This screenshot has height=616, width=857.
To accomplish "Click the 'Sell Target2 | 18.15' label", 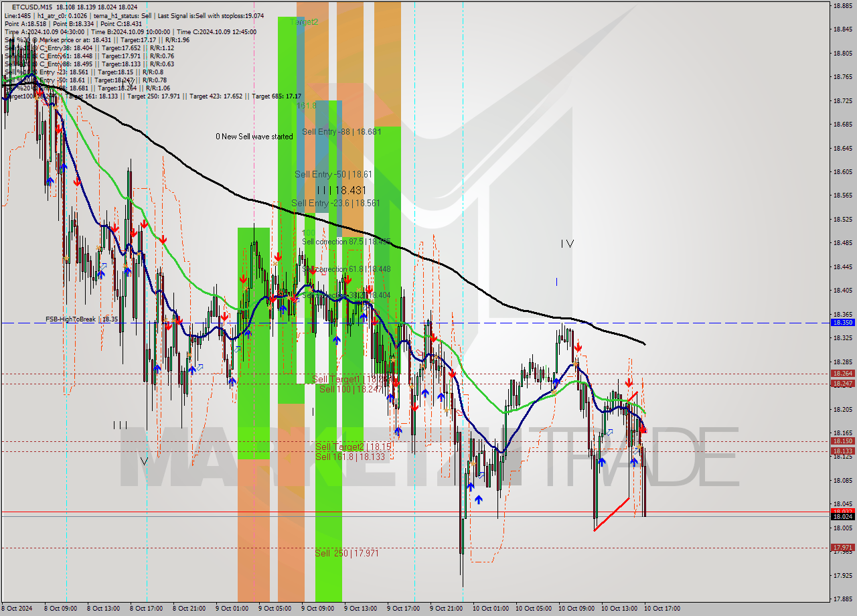I will (x=354, y=447).
